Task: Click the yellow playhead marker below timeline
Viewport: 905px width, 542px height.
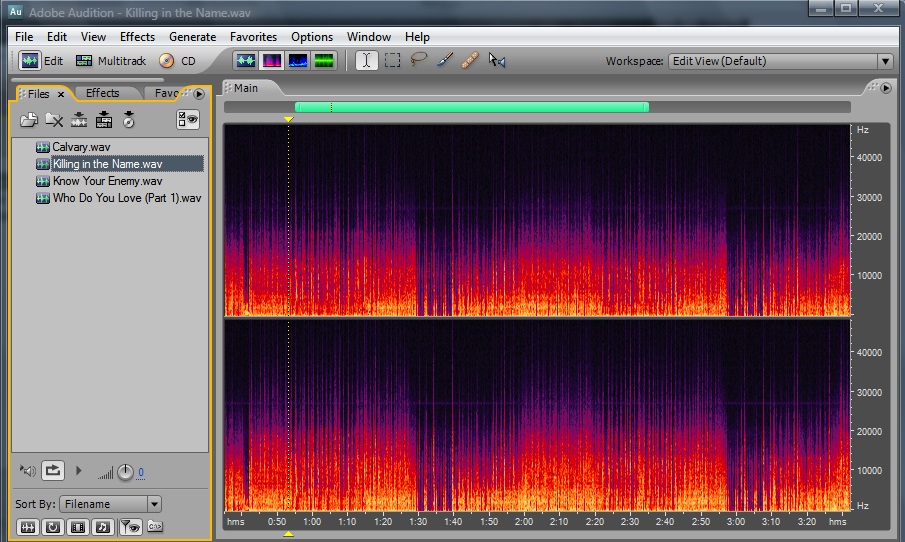Action: coord(289,534)
